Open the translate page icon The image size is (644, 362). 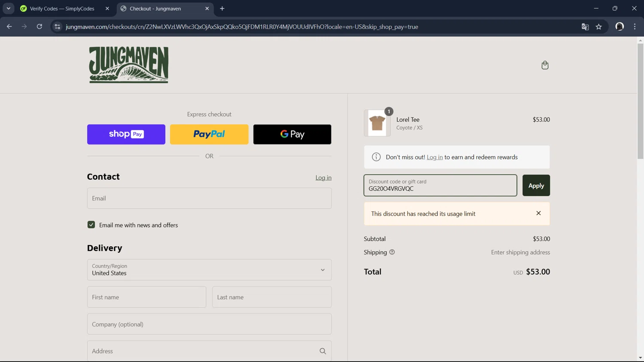point(585,27)
